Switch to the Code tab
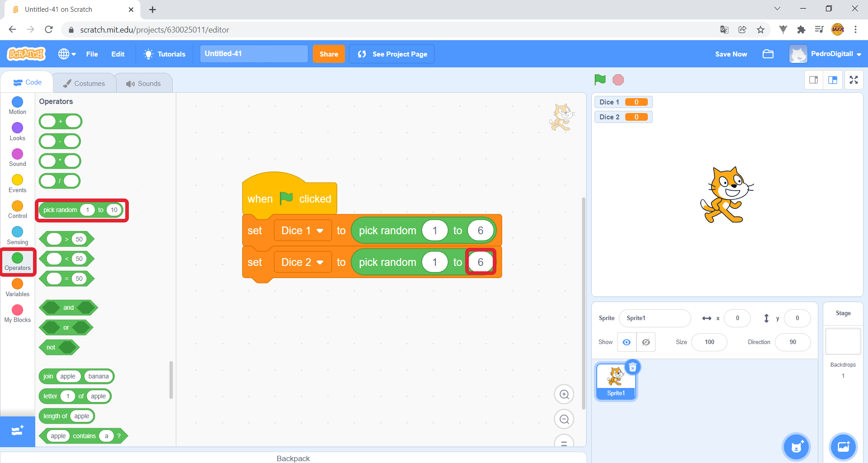Image resolution: width=868 pixels, height=463 pixels. click(28, 82)
